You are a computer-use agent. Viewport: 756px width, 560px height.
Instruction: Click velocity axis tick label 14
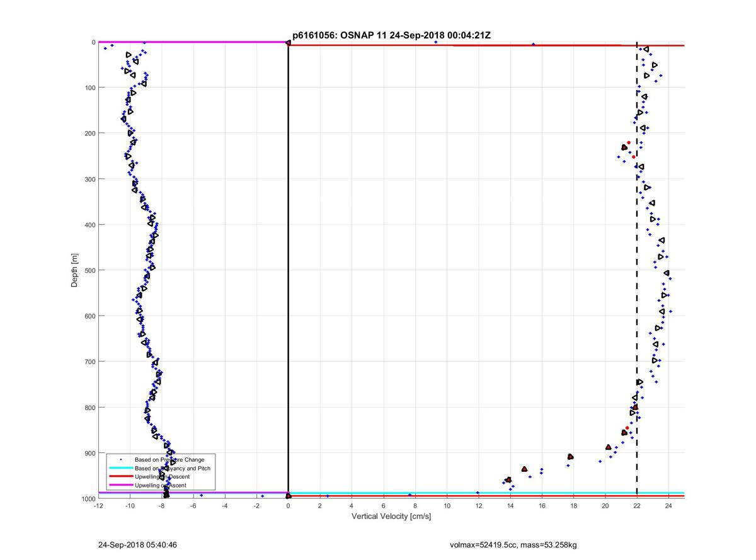click(510, 506)
